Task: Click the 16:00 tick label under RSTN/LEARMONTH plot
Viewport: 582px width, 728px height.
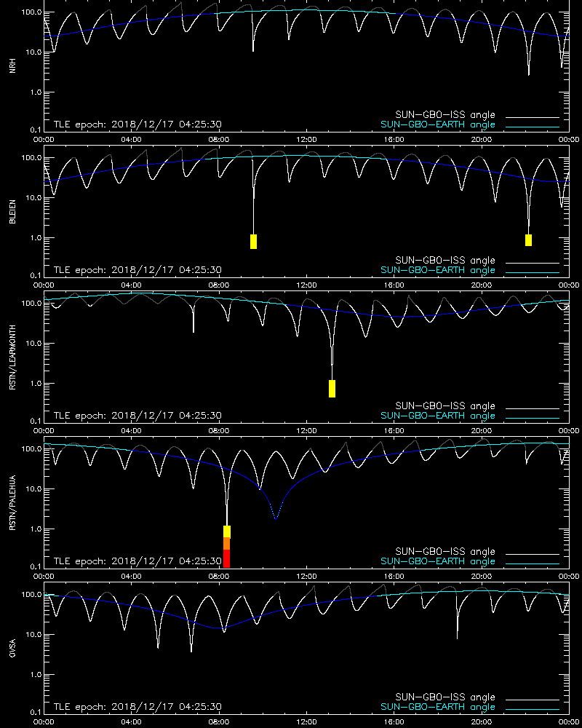Action: 394,430
